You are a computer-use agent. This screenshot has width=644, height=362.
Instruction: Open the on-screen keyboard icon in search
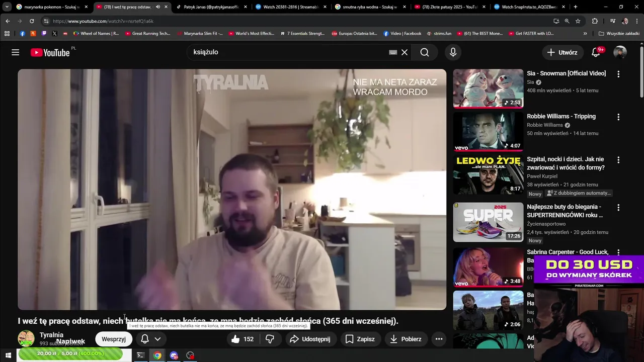[x=393, y=52]
